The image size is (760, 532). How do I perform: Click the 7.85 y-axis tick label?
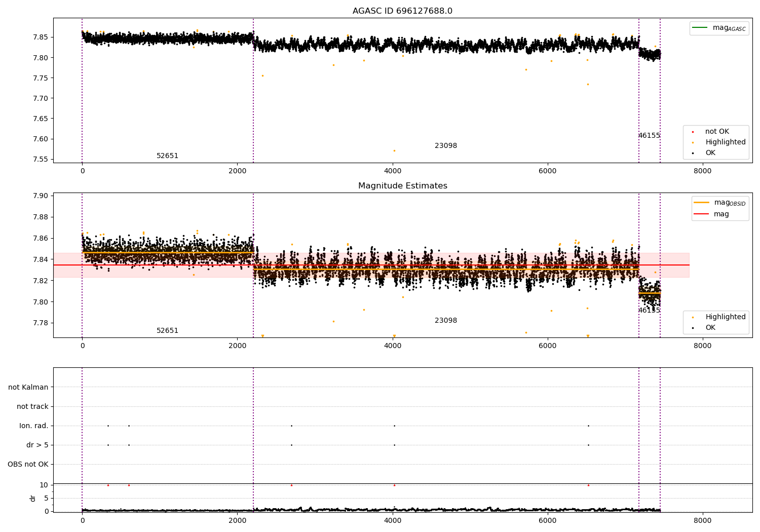(x=41, y=37)
